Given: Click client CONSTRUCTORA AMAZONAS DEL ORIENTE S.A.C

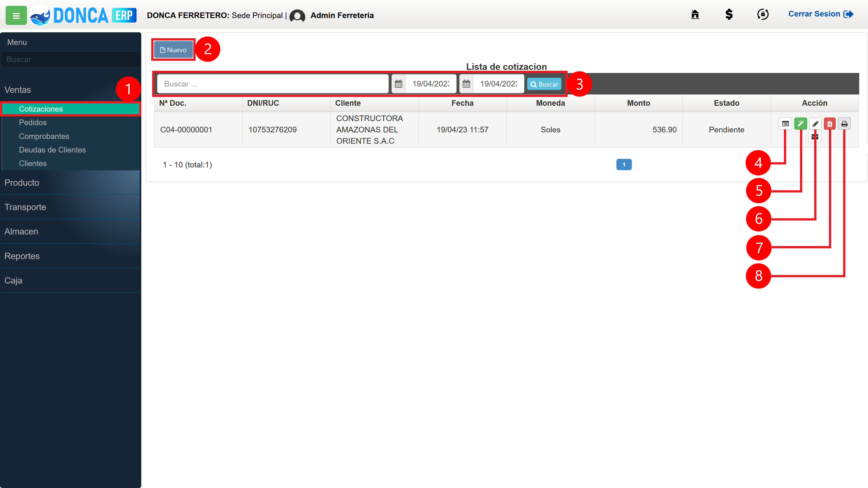Looking at the screenshot, I should click(369, 130).
